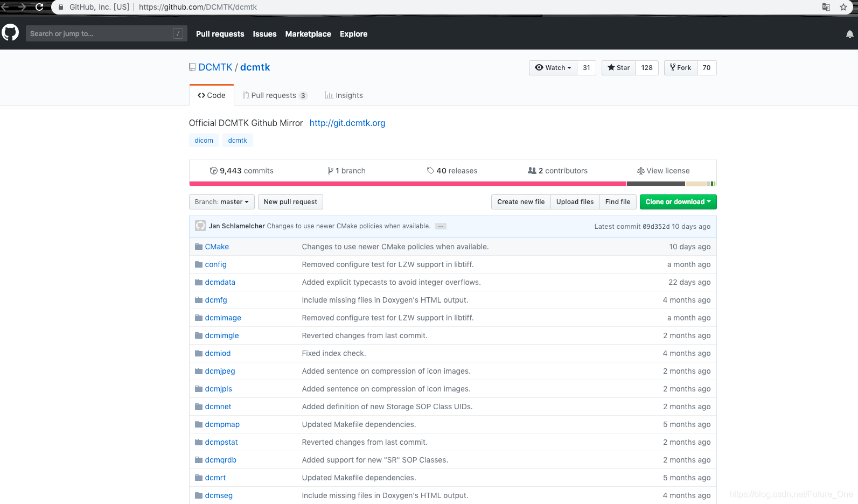Click the dcmimage folder icon
858x504 pixels.
click(199, 318)
